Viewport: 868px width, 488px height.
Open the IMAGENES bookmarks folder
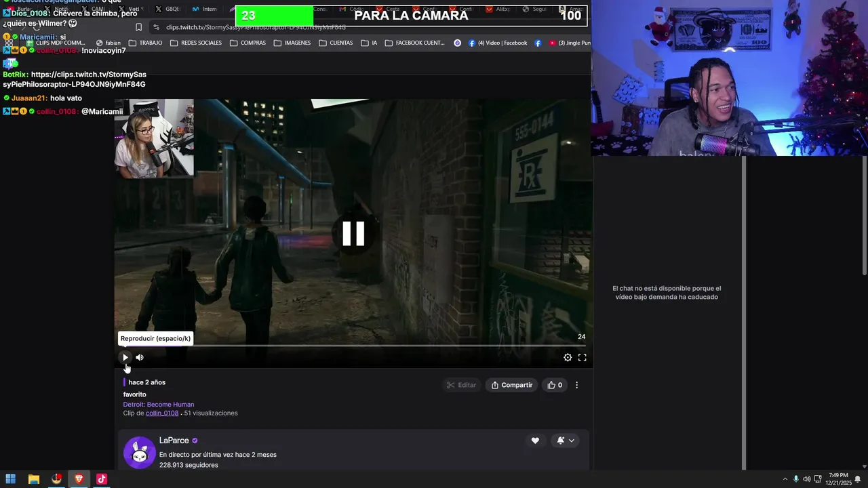pos(292,43)
